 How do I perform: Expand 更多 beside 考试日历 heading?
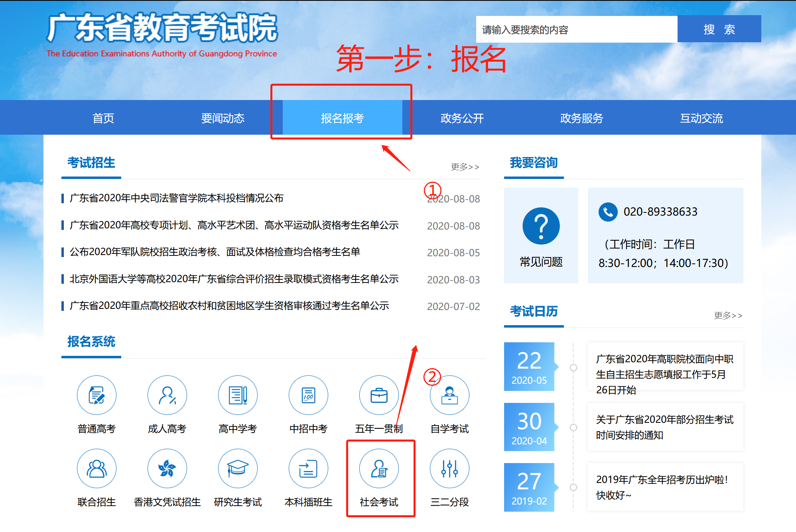click(x=728, y=315)
